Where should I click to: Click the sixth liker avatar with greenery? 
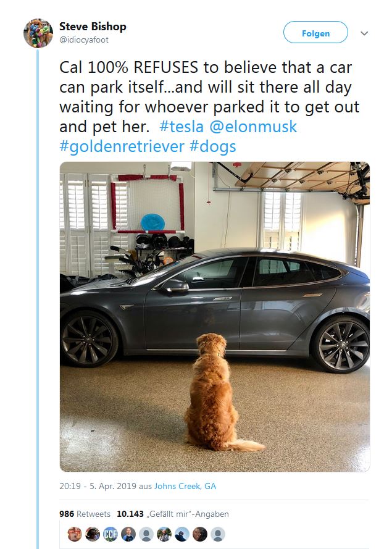point(164,534)
